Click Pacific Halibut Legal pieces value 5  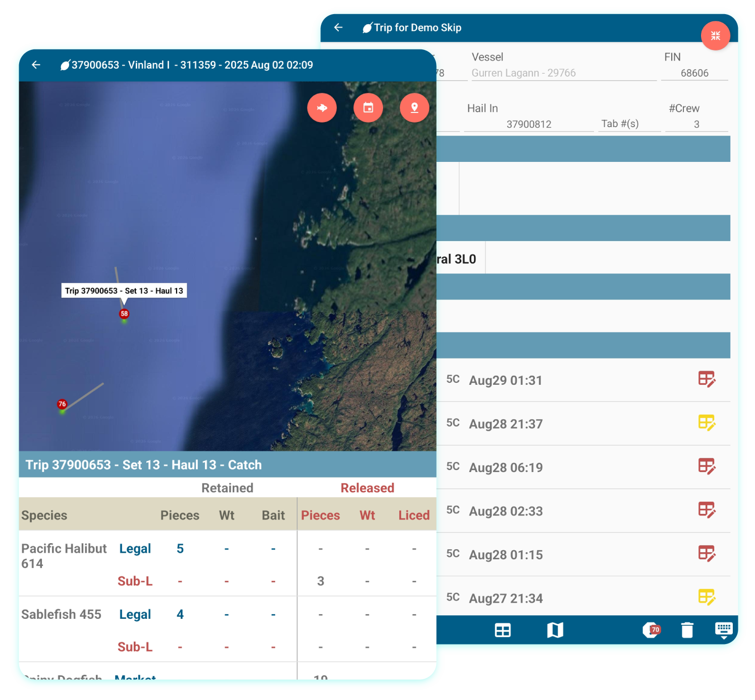point(180,549)
